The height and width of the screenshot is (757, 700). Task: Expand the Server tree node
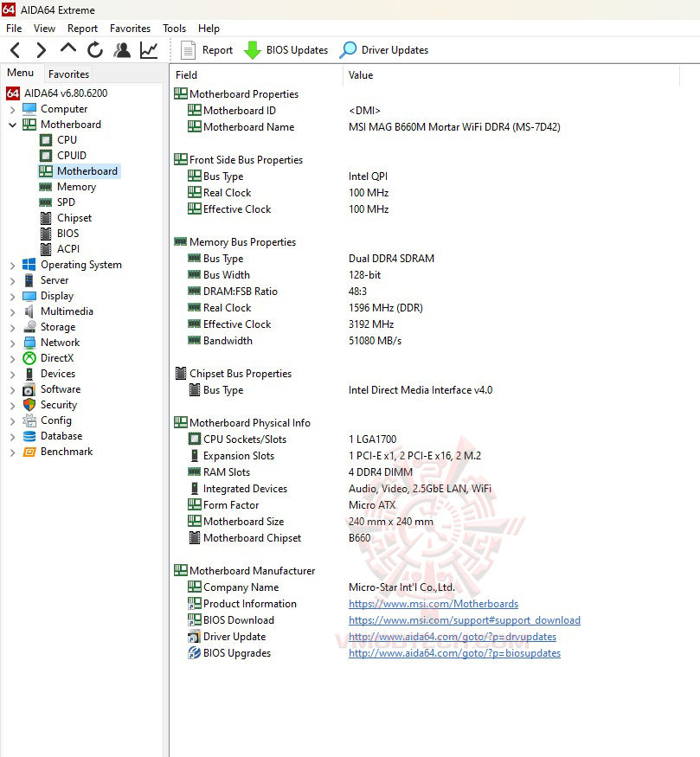pyautogui.click(x=13, y=281)
